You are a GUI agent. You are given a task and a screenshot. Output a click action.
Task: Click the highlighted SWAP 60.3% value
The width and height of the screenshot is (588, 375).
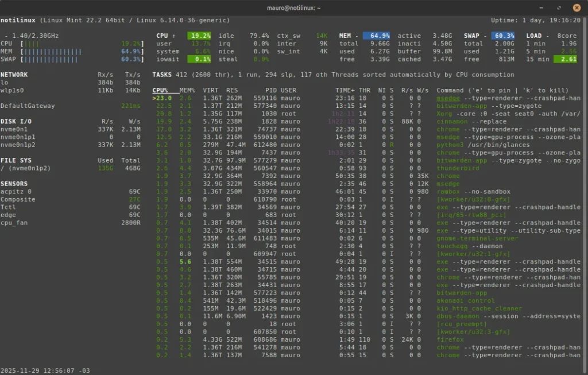[503, 36]
